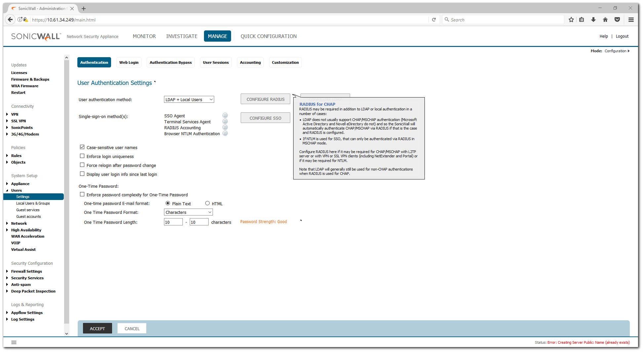Click the ACCEPT button
The width and height of the screenshot is (644, 353).
pos(98,329)
